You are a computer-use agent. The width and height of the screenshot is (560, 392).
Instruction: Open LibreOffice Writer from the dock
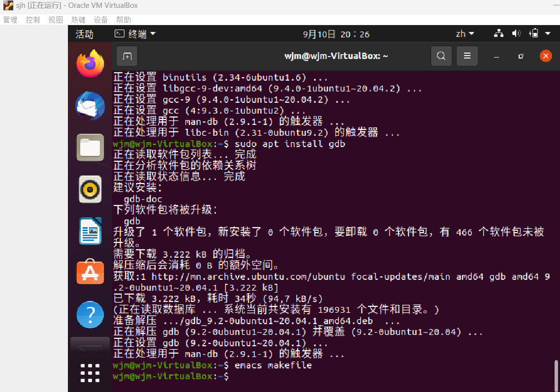point(90,231)
